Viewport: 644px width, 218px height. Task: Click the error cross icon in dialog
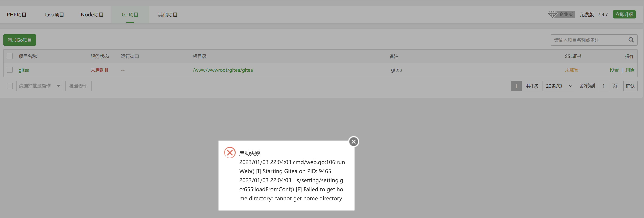230,153
